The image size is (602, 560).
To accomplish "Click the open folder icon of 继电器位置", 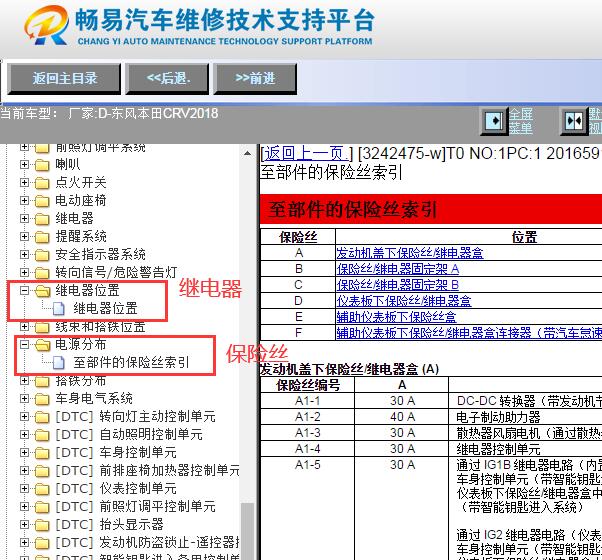I will pos(43,291).
